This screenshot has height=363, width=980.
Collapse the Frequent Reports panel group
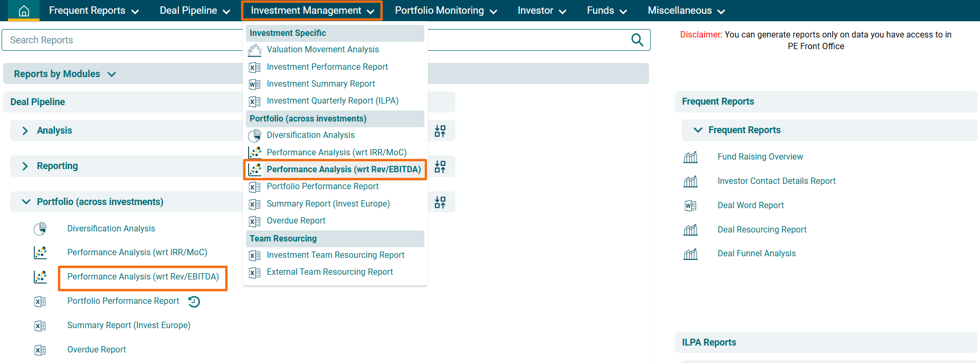(x=698, y=130)
